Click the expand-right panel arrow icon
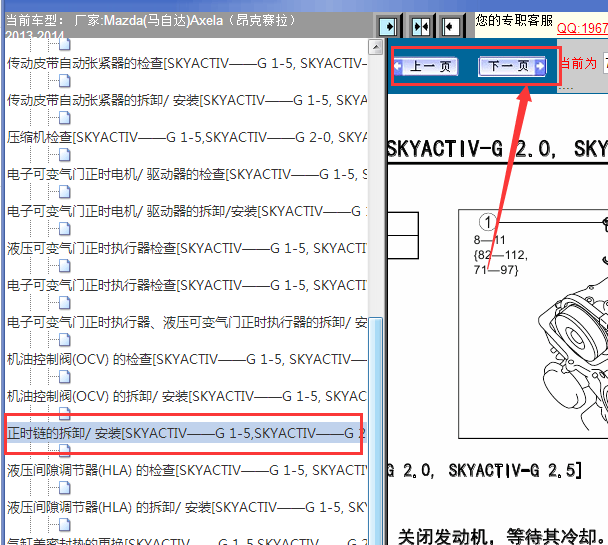This screenshot has width=608, height=545. pos(388,27)
